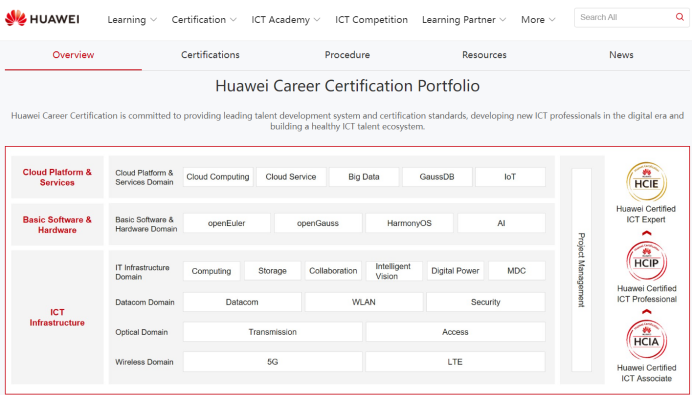
Task: Open the 5G wireless certification
Action: [x=273, y=362]
